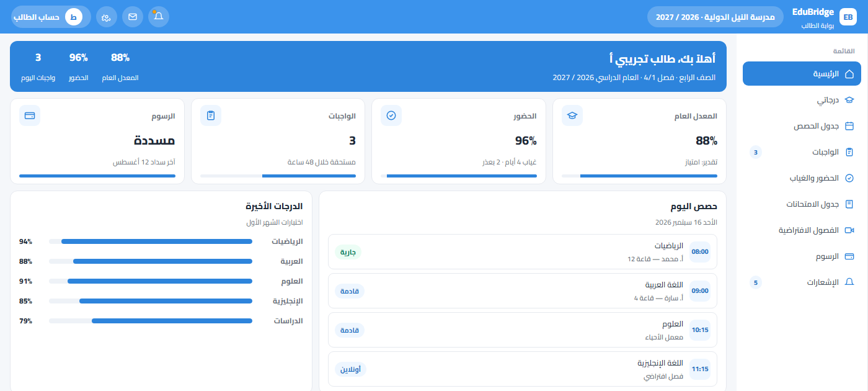Click the check circle icon on الحضور card
868x391 pixels.
pos(391,115)
